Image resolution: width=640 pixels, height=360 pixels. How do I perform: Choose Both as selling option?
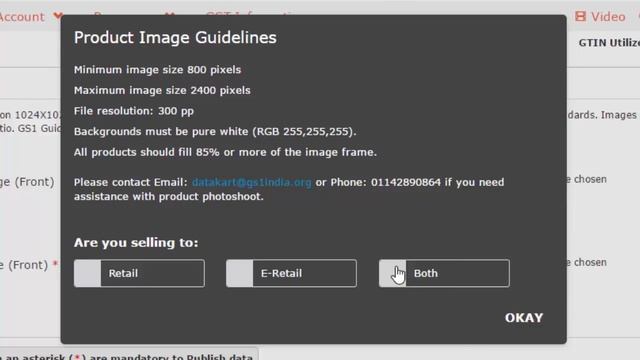(x=444, y=273)
